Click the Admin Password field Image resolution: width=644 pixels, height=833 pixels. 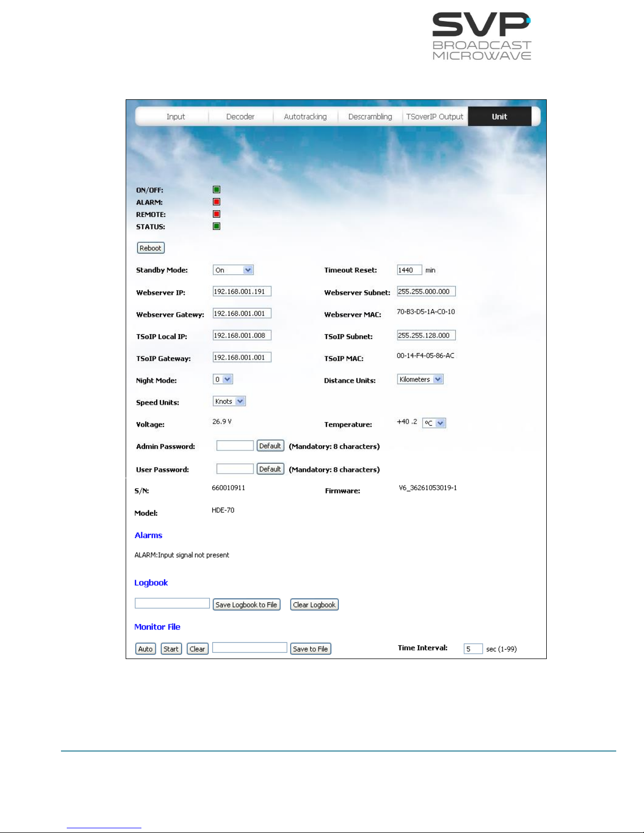pos(235,446)
